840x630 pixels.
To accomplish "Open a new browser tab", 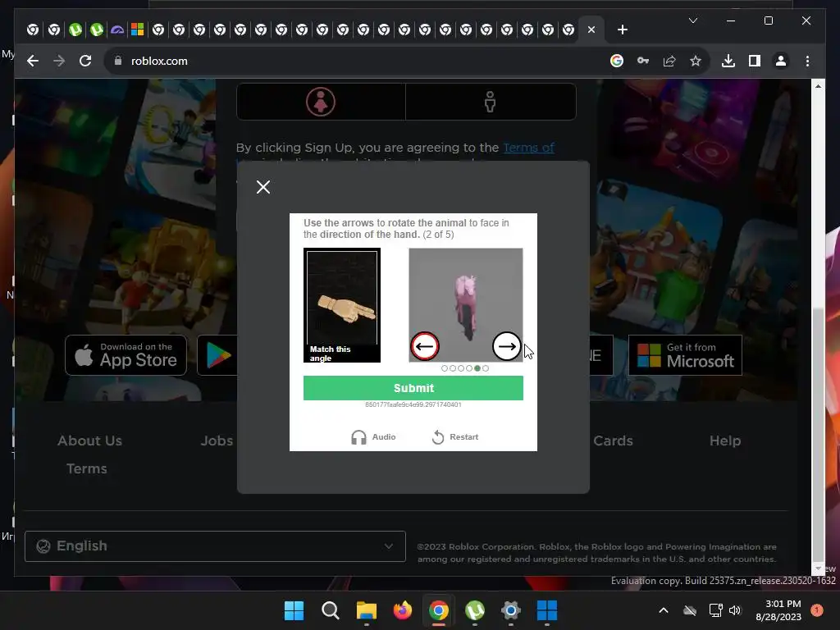I will (622, 30).
